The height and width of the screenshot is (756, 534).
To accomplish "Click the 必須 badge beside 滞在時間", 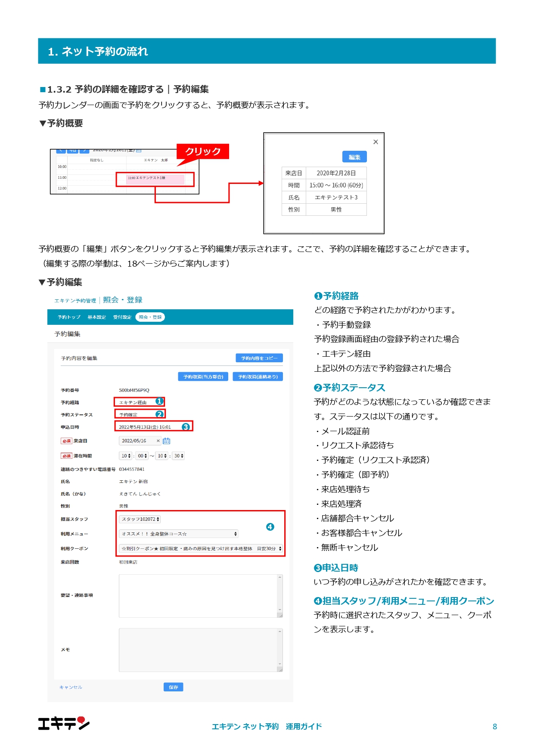I will (66, 456).
